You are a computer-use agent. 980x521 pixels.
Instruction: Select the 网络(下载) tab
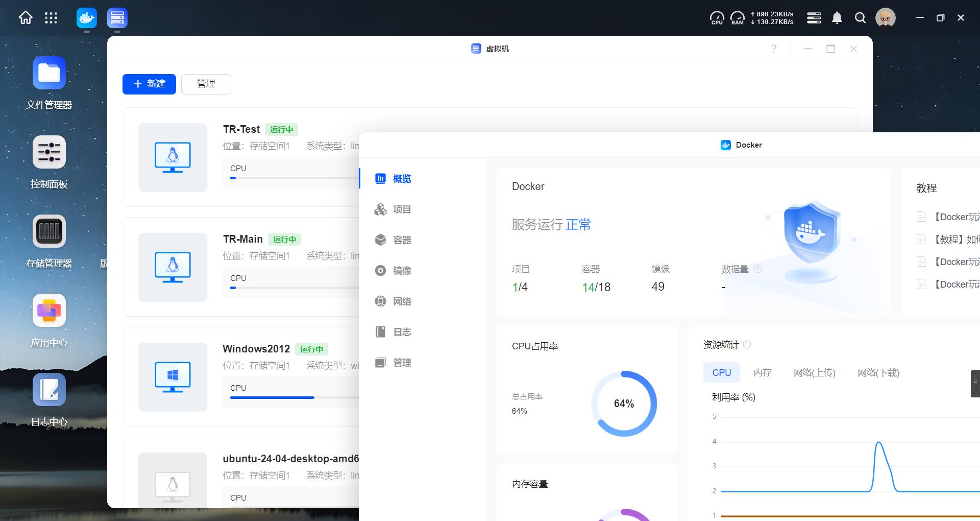[878, 372]
